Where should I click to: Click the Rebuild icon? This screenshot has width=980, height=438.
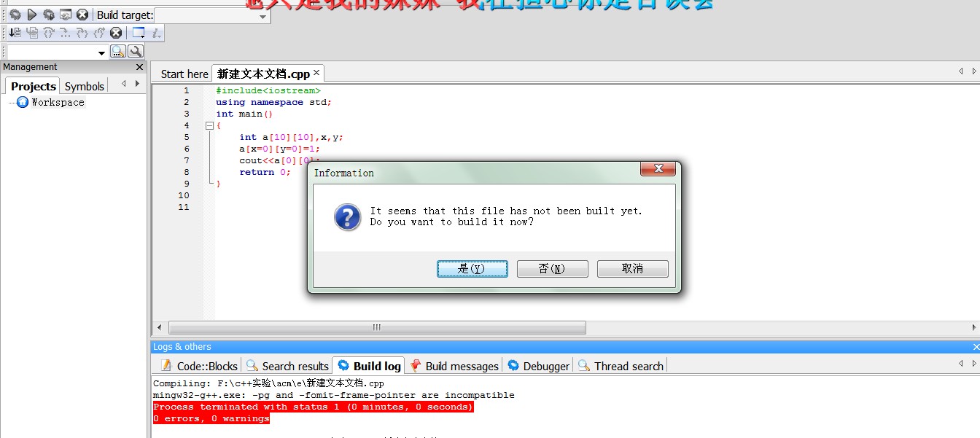tap(66, 15)
